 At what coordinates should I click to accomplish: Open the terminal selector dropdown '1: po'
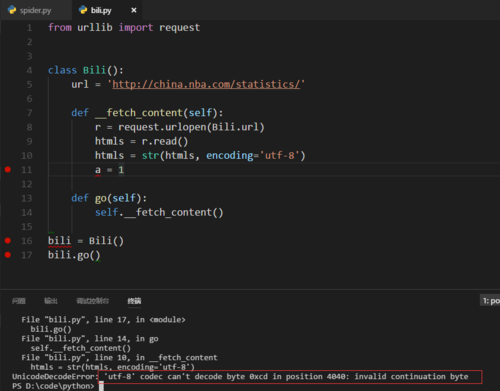490,301
